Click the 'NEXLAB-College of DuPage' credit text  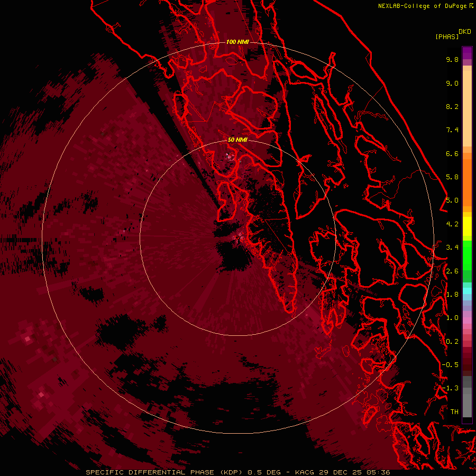(423, 6)
